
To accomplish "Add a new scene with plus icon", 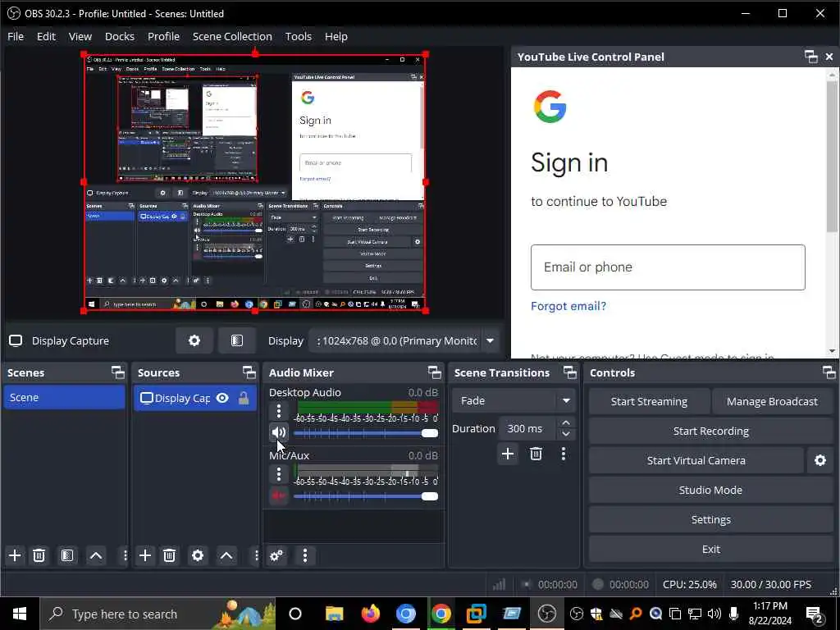I will coord(15,555).
